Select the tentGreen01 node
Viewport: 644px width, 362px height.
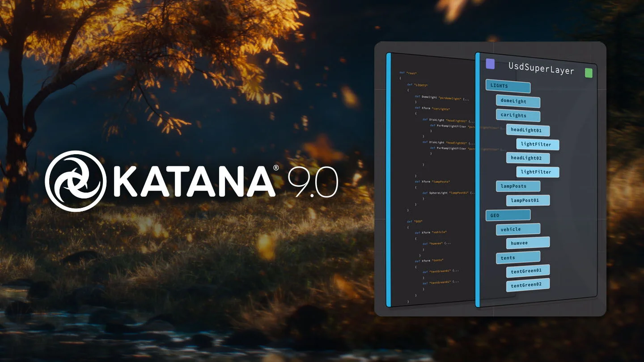[527, 270]
